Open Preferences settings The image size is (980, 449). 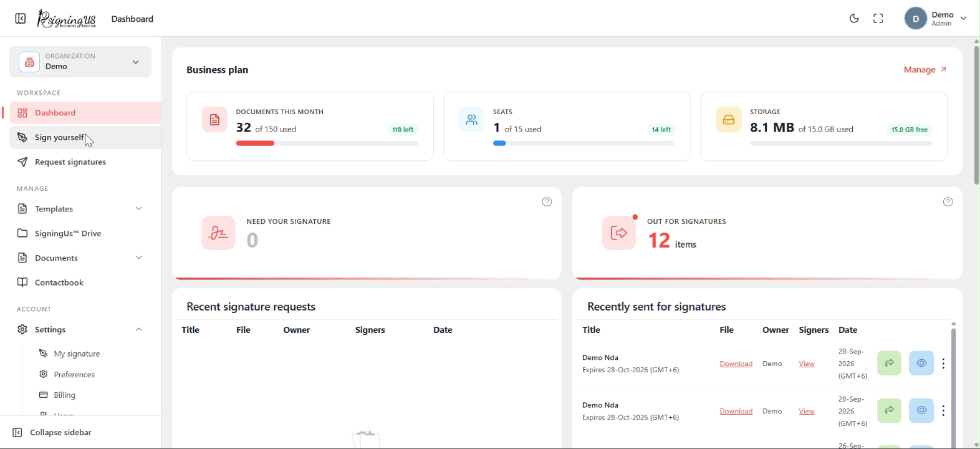point(74,374)
